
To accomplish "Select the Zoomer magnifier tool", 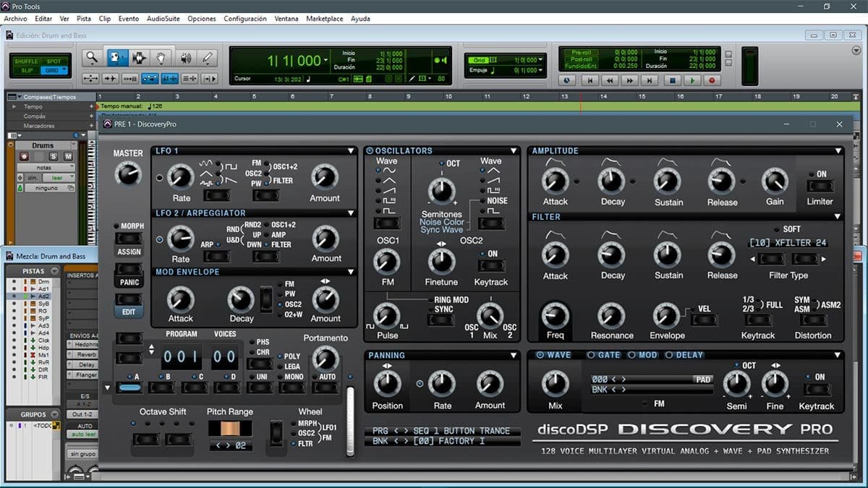I will tap(91, 58).
